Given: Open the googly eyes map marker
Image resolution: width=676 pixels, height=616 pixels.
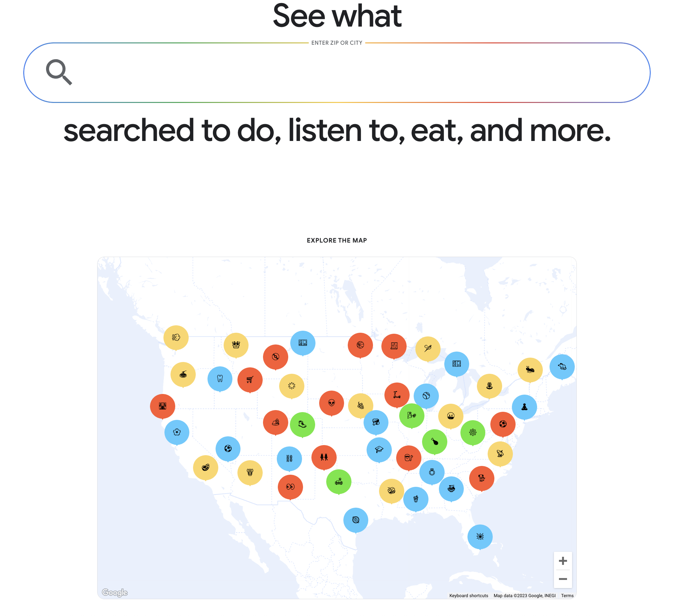Looking at the screenshot, I should tap(290, 487).
